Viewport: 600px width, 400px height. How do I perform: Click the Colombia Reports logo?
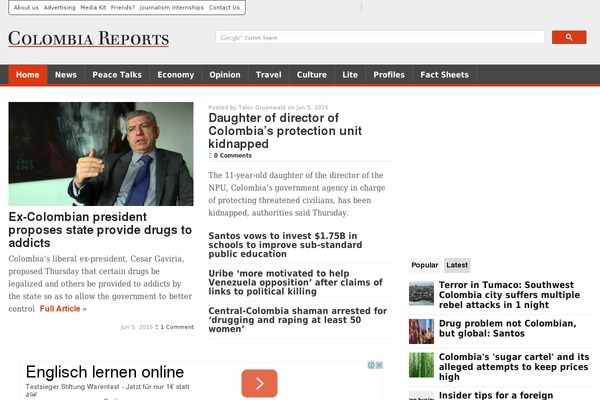click(88, 39)
